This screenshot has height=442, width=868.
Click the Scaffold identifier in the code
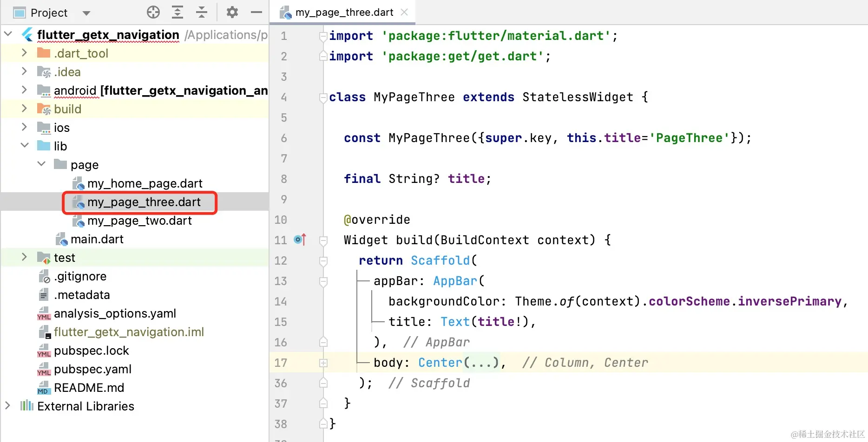(x=441, y=260)
